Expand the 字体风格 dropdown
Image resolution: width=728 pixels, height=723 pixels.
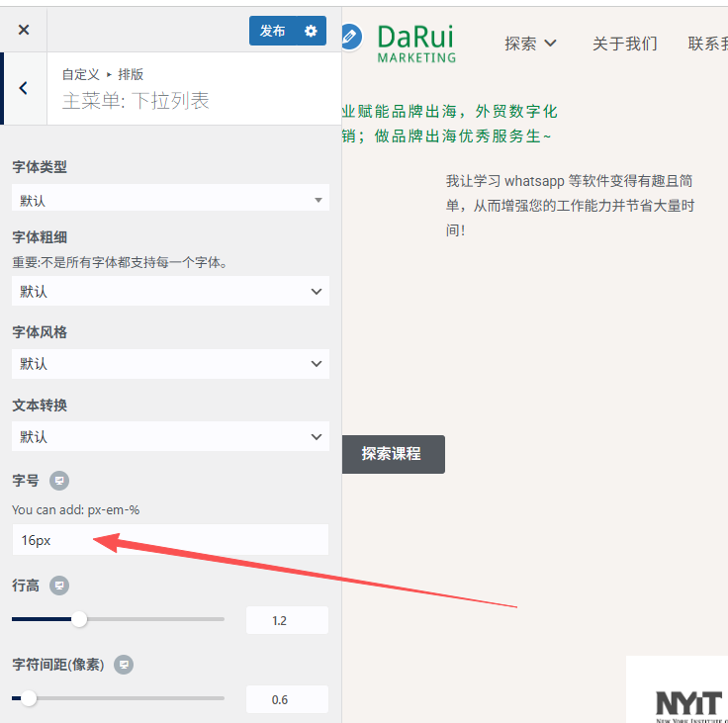[x=170, y=364]
